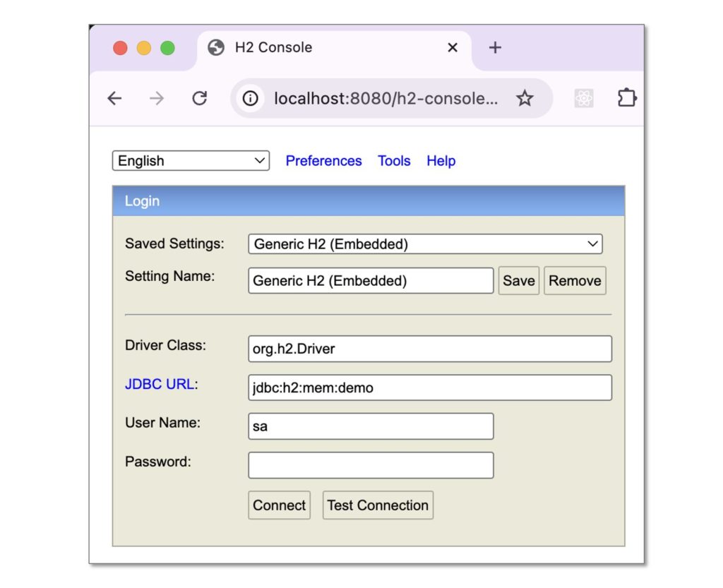Reload the H2 Console page

point(200,99)
